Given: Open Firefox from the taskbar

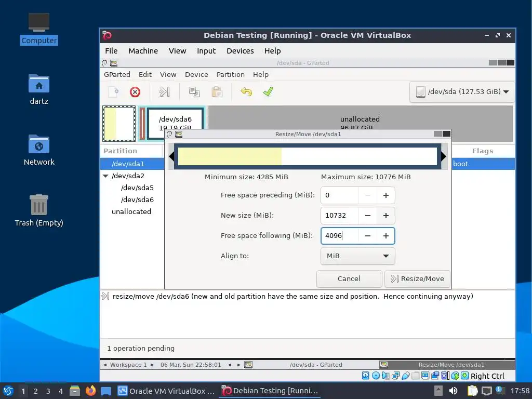Looking at the screenshot, I should coord(90,391).
